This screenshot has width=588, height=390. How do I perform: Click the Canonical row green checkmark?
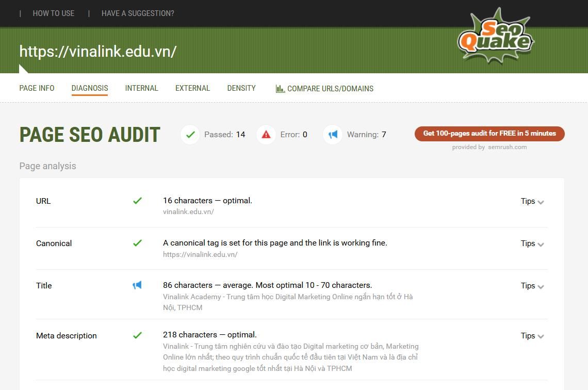137,243
